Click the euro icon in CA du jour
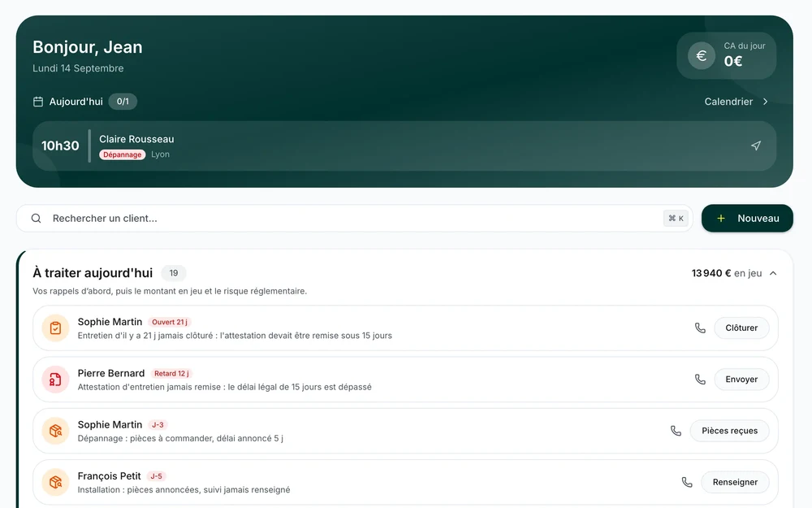812x508 pixels. pos(702,55)
